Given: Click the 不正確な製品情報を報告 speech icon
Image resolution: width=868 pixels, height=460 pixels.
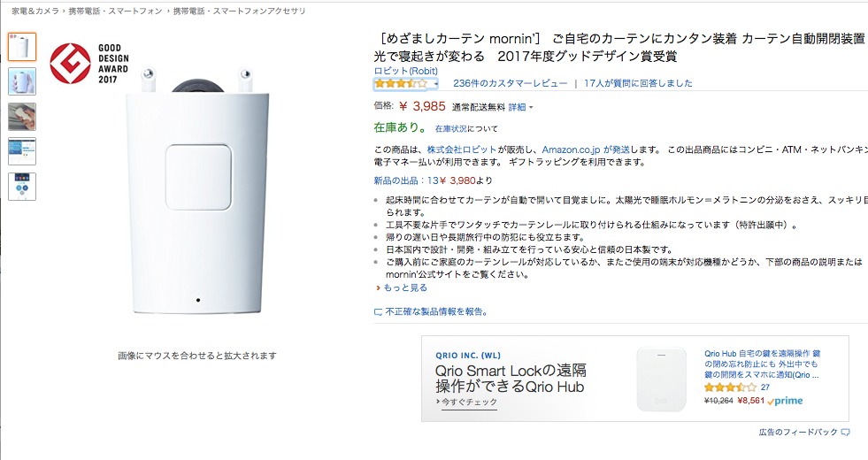Looking at the screenshot, I should (379, 312).
